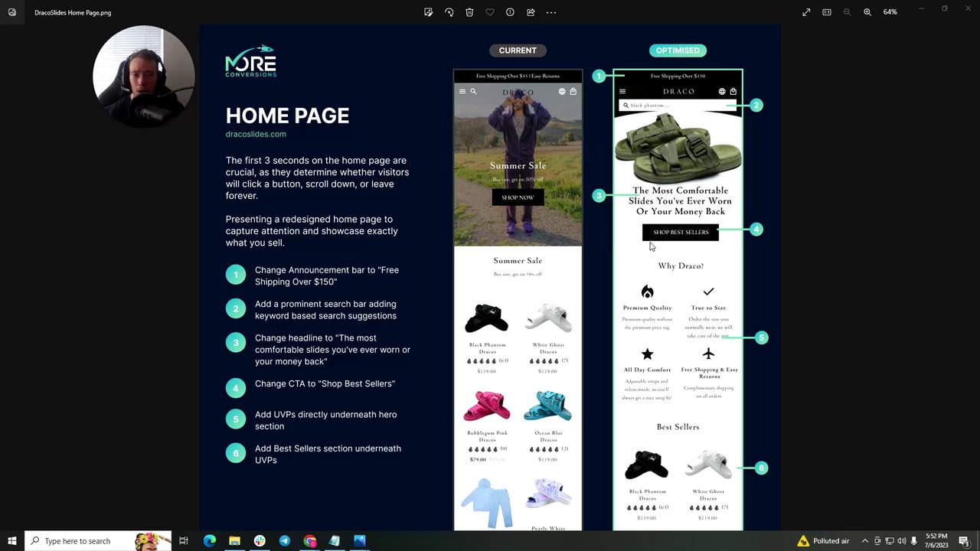Click the actual size 1:1 icon
This screenshot has width=980, height=551.
(x=827, y=12)
